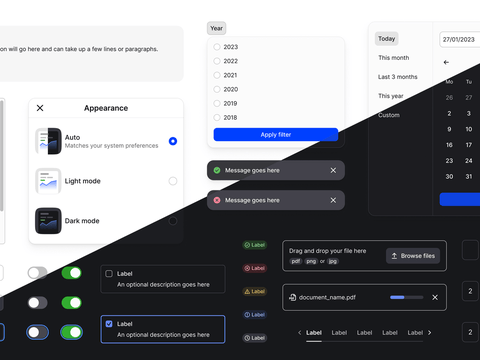Click the red error Label badge
Viewport: 480px width, 360px height.
point(255,268)
